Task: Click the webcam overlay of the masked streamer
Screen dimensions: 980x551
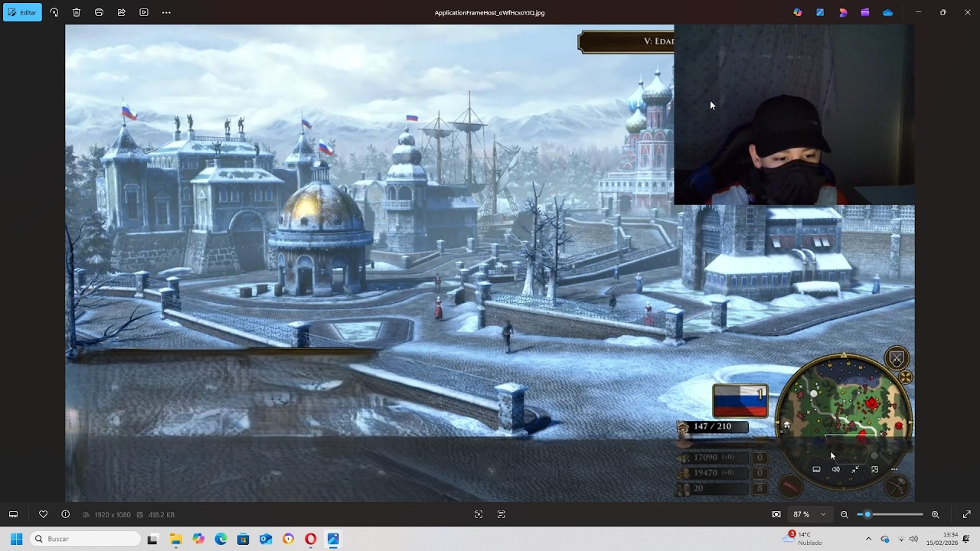Action: [794, 115]
